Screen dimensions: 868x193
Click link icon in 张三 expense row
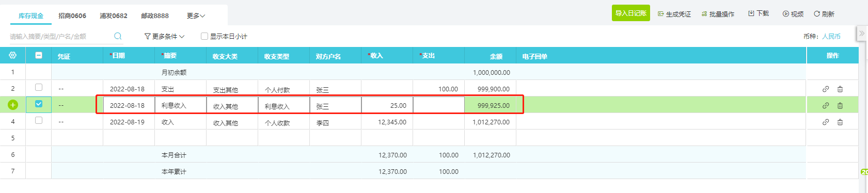tap(826, 89)
